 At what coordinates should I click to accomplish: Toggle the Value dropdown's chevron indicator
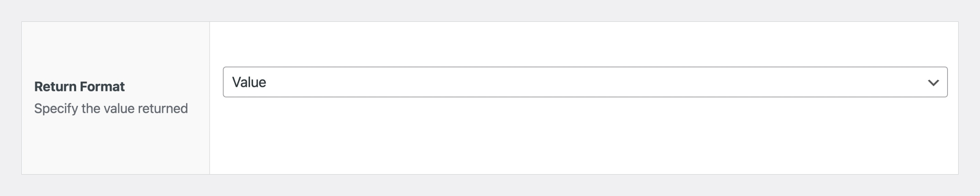point(933,82)
